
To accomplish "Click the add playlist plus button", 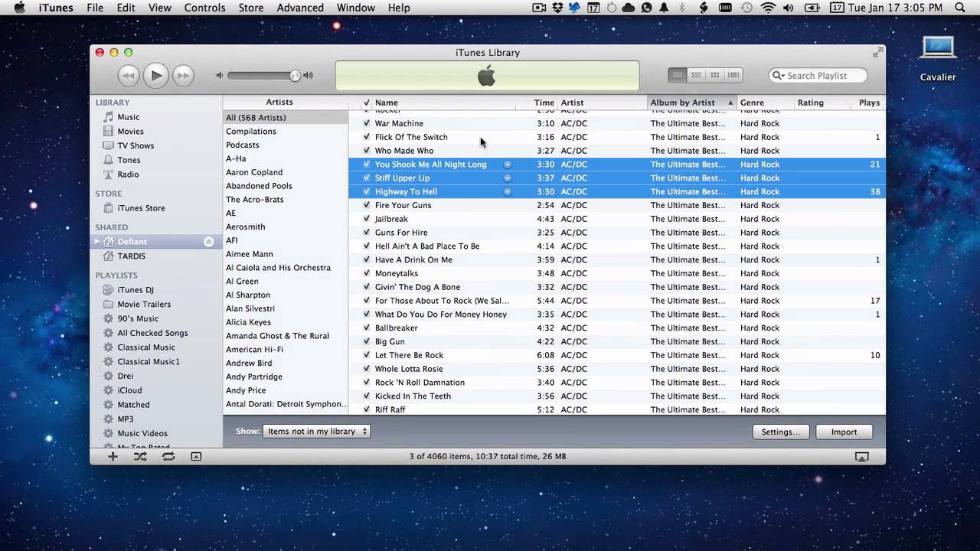I will tap(113, 456).
